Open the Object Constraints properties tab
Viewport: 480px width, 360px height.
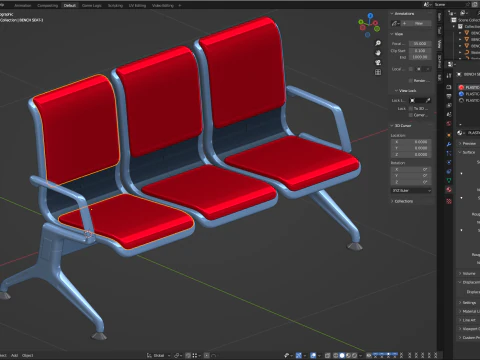[449, 171]
